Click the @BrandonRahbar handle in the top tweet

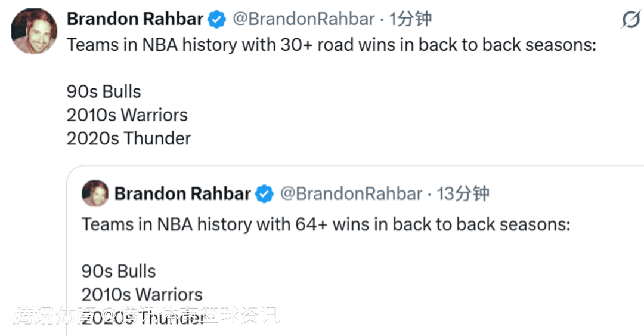point(303,19)
